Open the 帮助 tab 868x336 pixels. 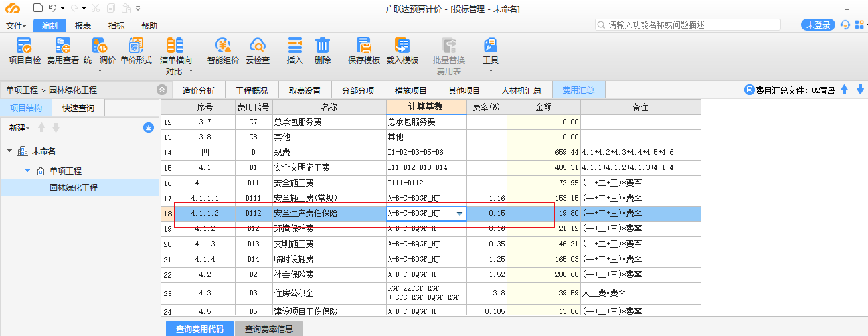point(149,26)
